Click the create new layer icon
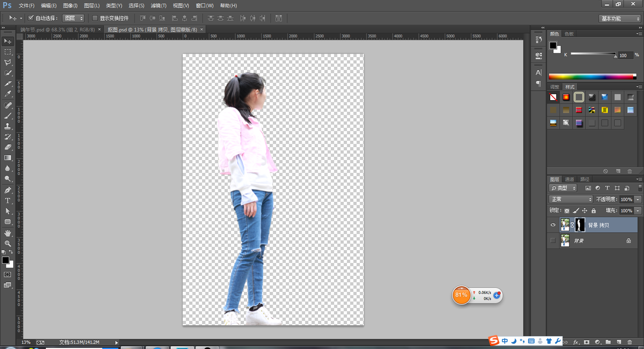Screen dimensions: 644x349 619,342
